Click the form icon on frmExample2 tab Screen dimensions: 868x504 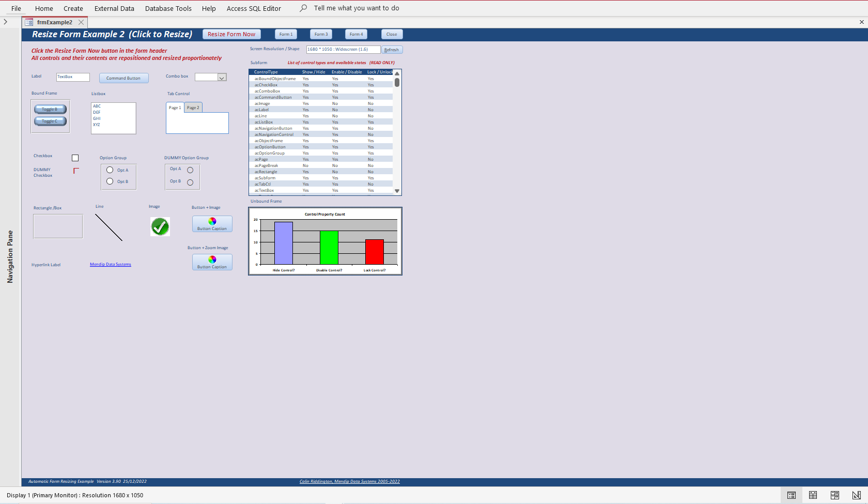coord(29,22)
